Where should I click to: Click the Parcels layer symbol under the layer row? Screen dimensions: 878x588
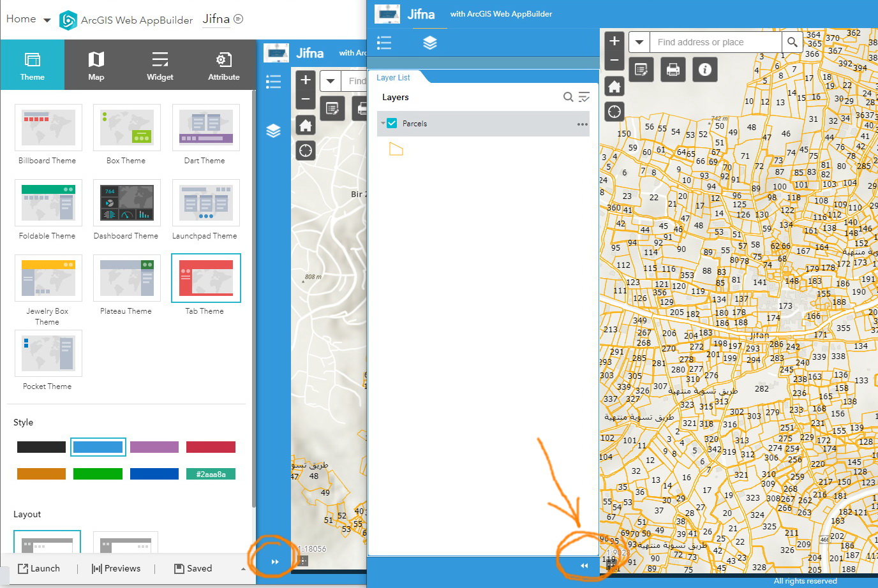[x=396, y=149]
